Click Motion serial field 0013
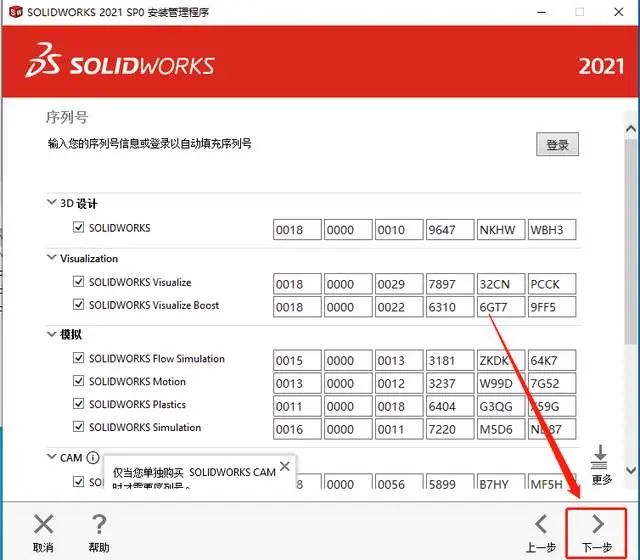The width and height of the screenshot is (640, 560). coord(297,383)
